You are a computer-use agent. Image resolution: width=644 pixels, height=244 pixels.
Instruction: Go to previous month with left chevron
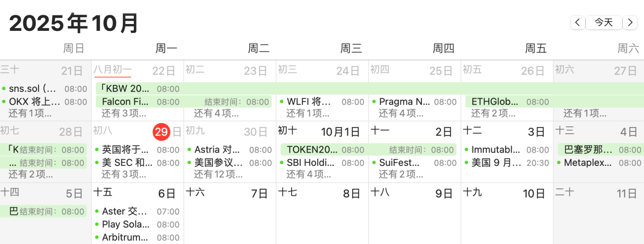click(x=577, y=22)
